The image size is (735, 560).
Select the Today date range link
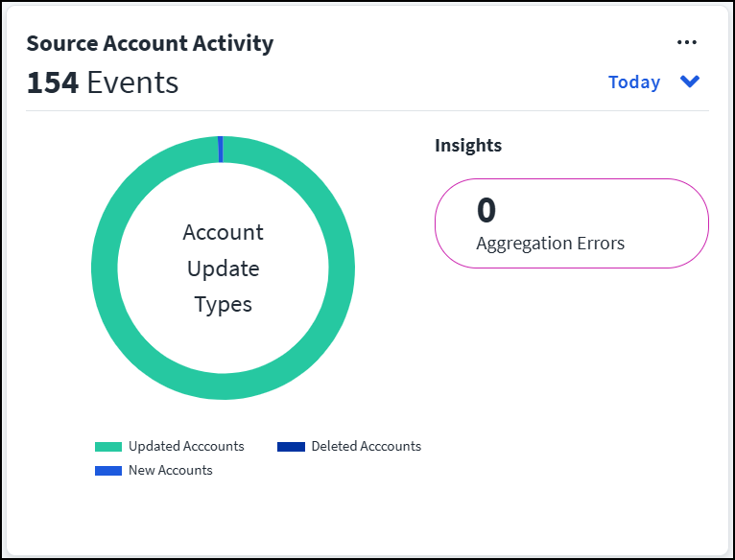[x=634, y=82]
